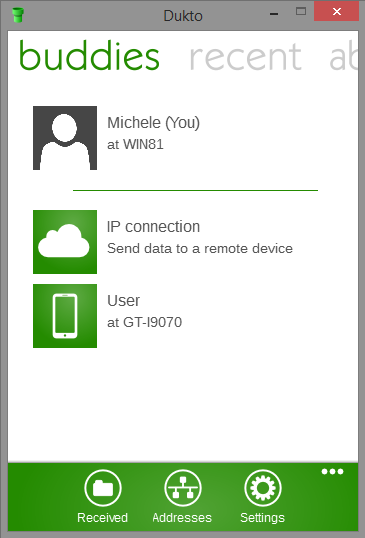Image resolution: width=365 pixels, height=538 pixels.
Task: Switch to the recent tab
Action: pyautogui.click(x=245, y=57)
